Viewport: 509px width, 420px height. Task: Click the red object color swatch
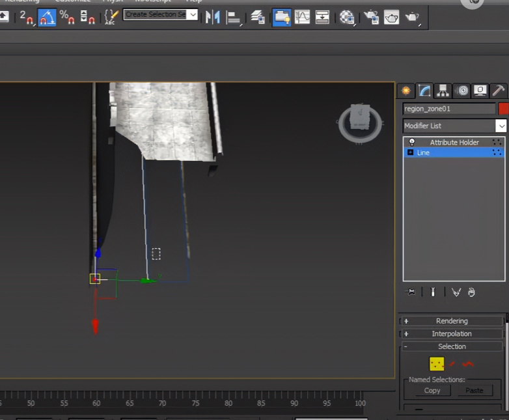tap(504, 109)
